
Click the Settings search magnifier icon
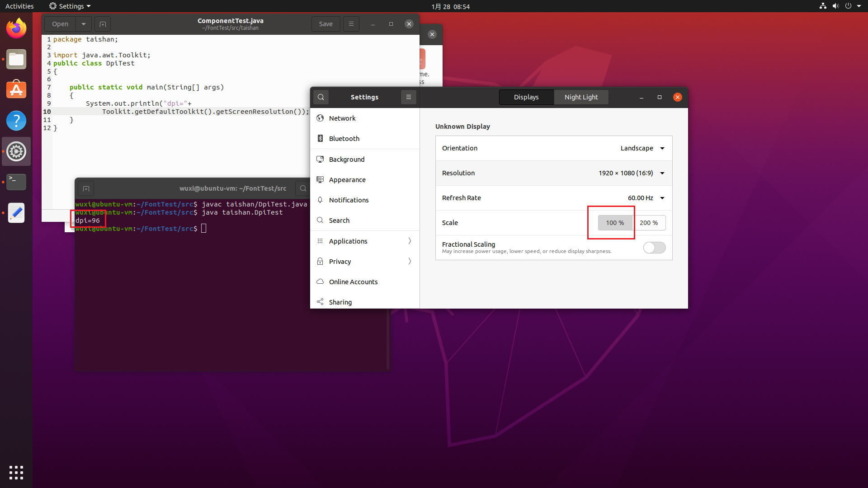point(321,97)
